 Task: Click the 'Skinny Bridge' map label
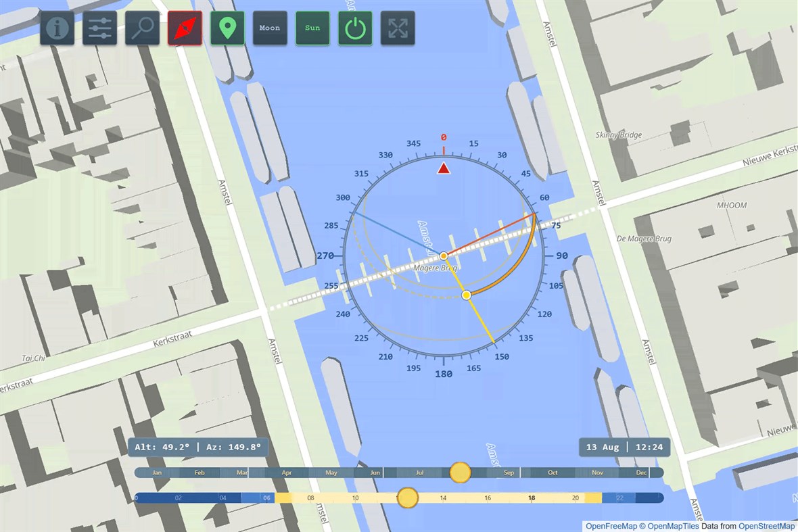pos(619,135)
